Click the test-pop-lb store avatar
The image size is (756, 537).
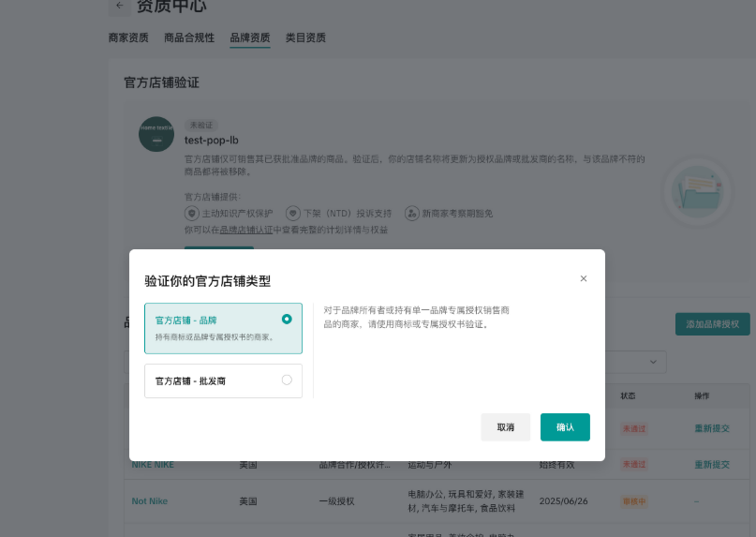click(156, 134)
